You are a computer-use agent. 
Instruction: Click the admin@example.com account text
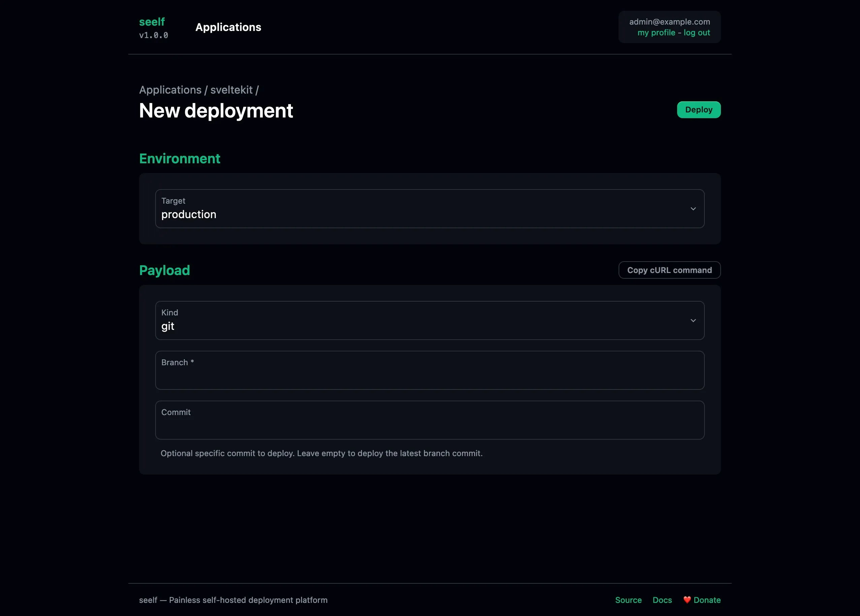point(669,22)
